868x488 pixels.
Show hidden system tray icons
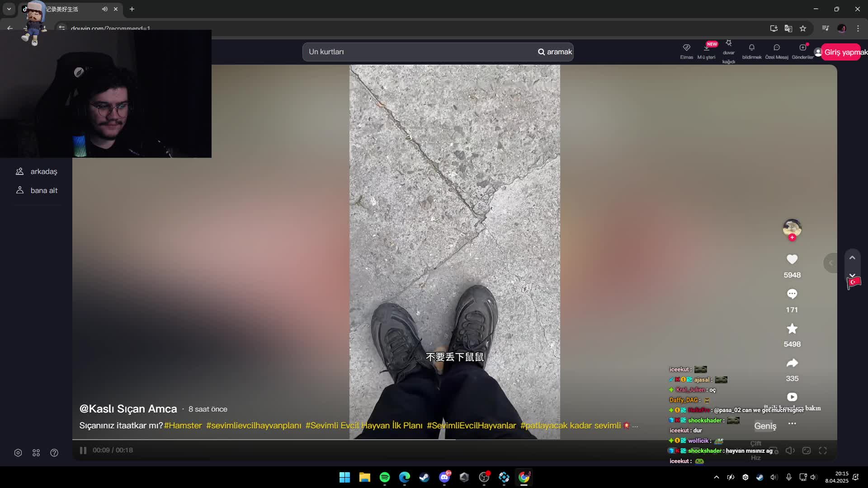[717, 477]
